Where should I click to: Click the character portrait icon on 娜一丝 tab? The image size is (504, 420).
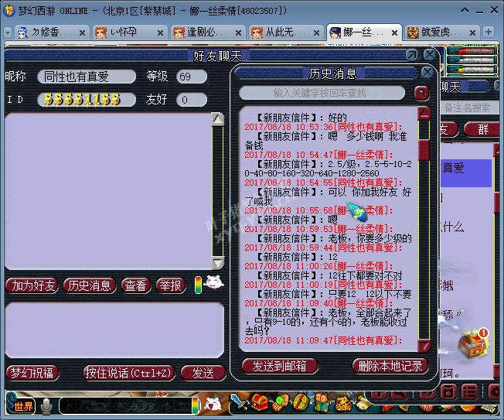click(x=335, y=32)
